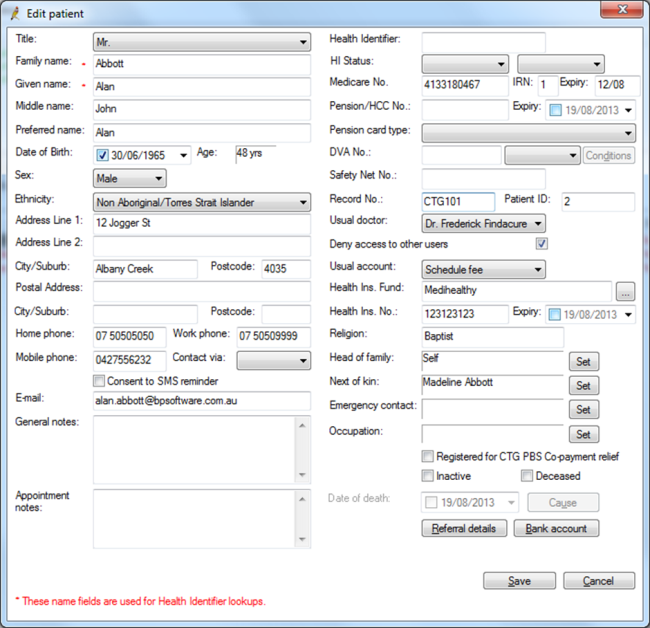Open the Ethnicity dropdown

202,202
